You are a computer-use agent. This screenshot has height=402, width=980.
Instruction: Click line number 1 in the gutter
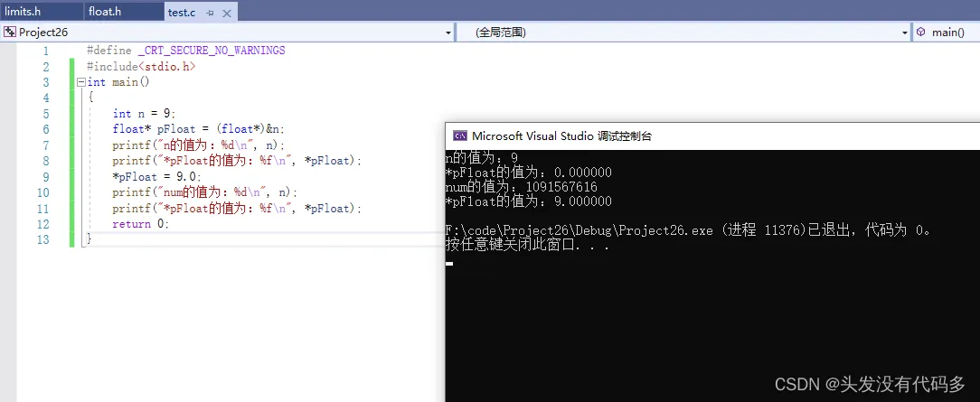45,51
